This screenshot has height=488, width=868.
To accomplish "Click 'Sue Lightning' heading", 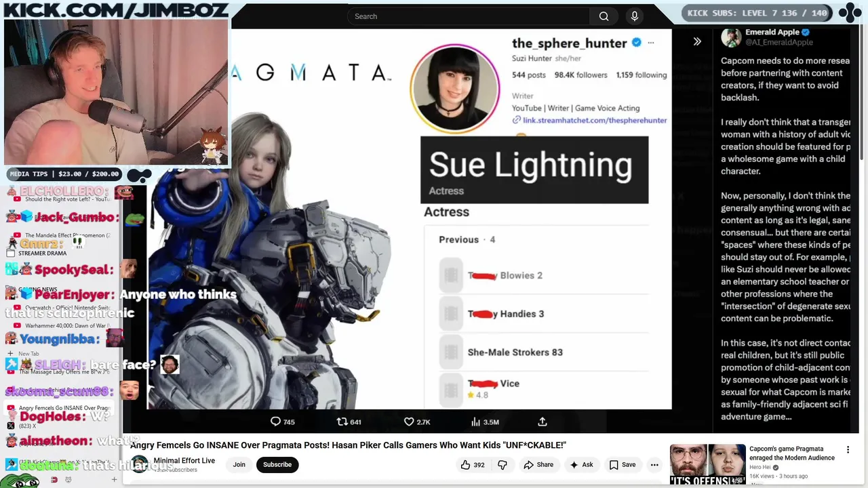I will point(530,165).
